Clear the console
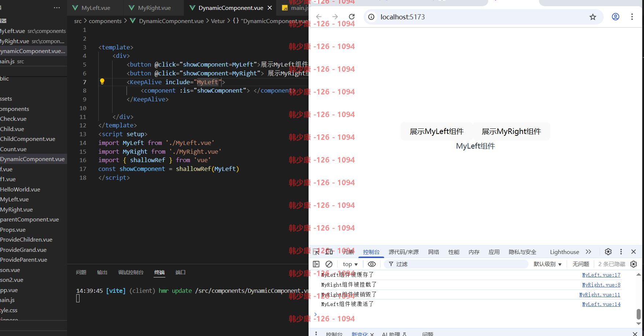The height and width of the screenshot is (336, 644). (329, 264)
